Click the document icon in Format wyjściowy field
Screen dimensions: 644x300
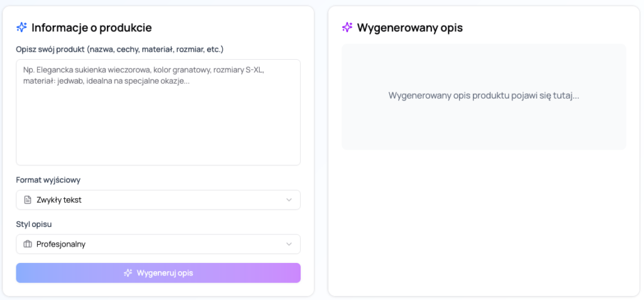27,200
